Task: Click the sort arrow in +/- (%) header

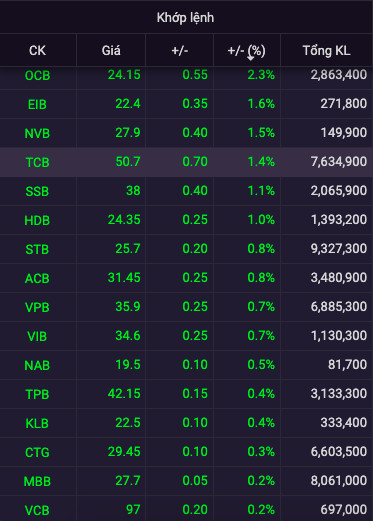Action: coord(251,58)
